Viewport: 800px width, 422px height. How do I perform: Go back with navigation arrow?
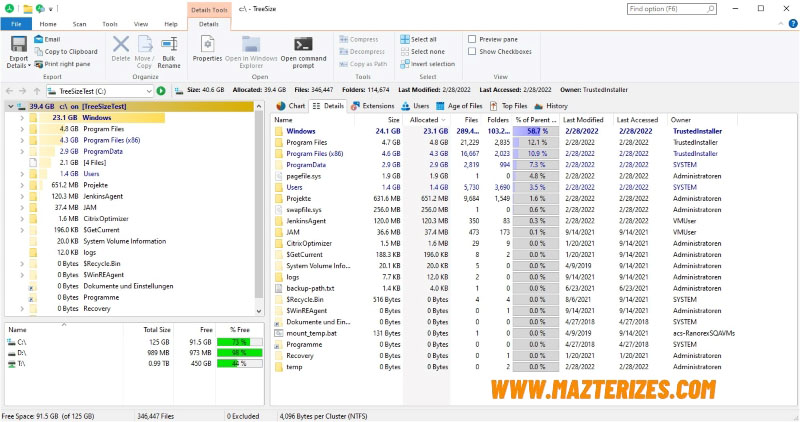pyautogui.click(x=10, y=91)
